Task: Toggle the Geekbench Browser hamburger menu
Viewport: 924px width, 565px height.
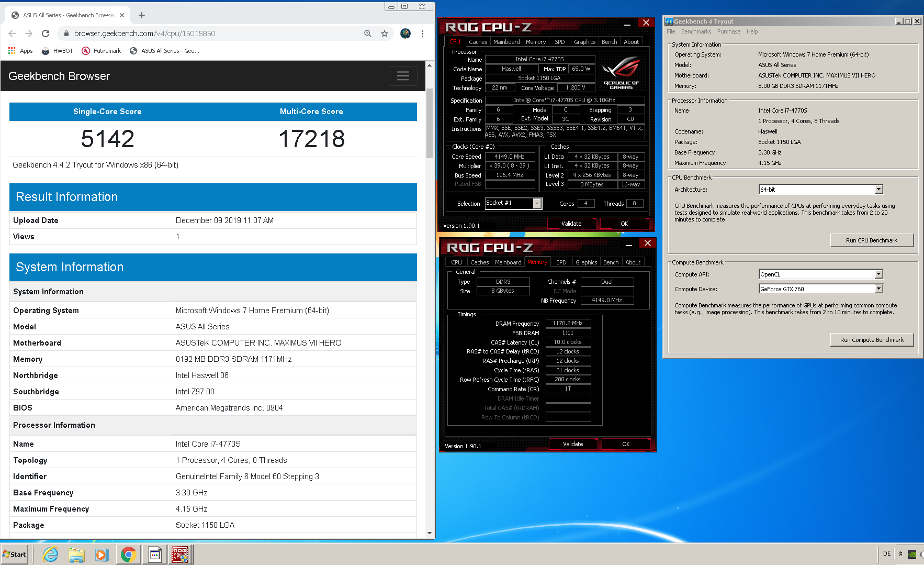Action: point(403,76)
